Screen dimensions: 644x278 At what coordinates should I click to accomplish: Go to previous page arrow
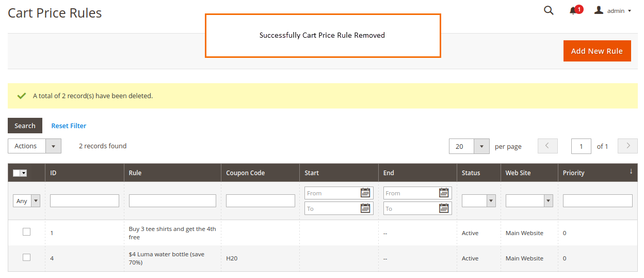click(x=548, y=146)
